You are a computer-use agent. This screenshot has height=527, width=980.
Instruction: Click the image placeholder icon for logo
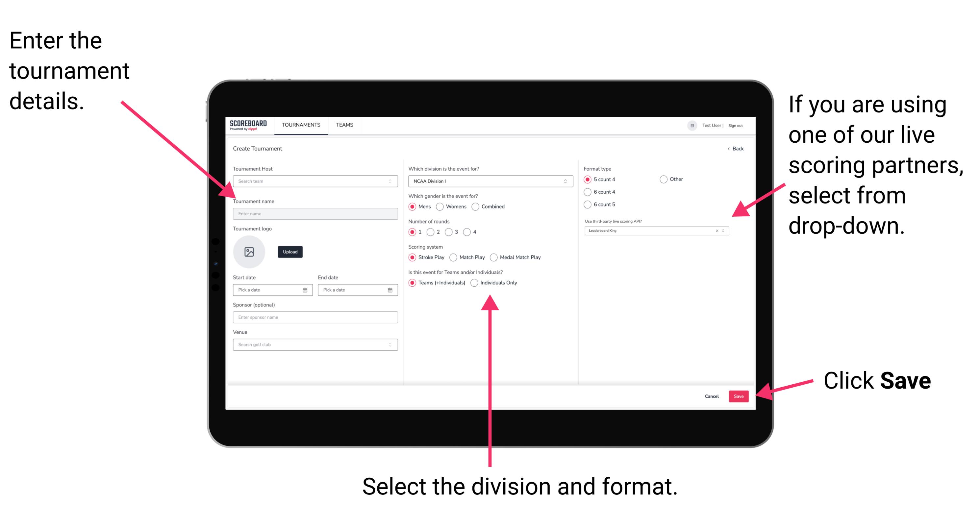249,251
